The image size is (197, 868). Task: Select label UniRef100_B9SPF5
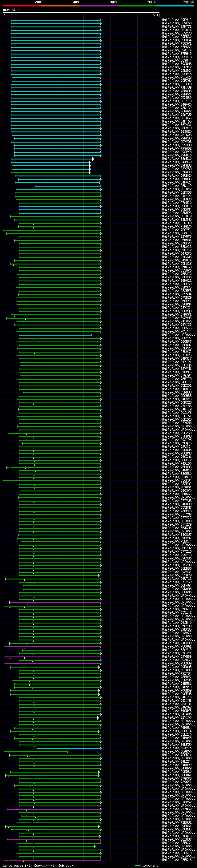pyautogui.click(x=177, y=74)
